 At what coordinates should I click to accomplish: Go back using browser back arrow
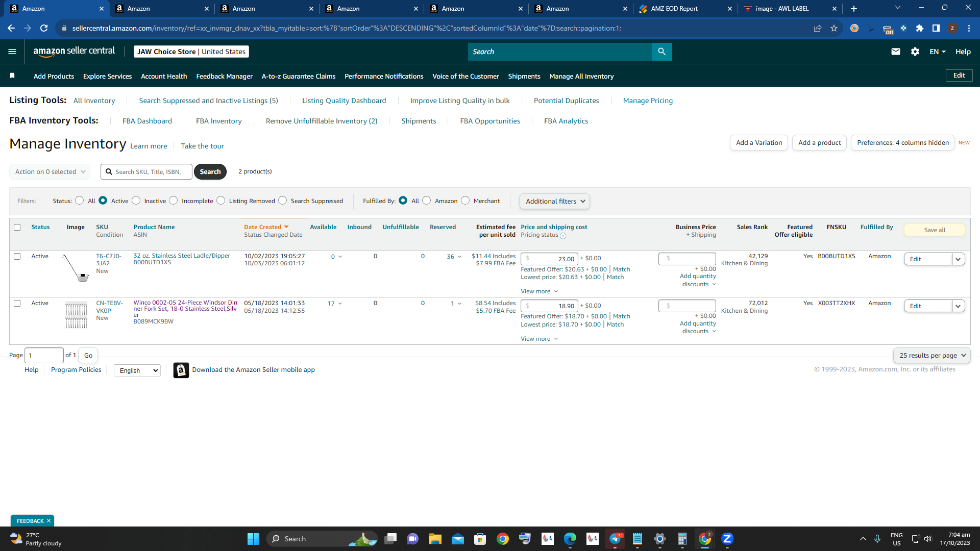(11, 28)
